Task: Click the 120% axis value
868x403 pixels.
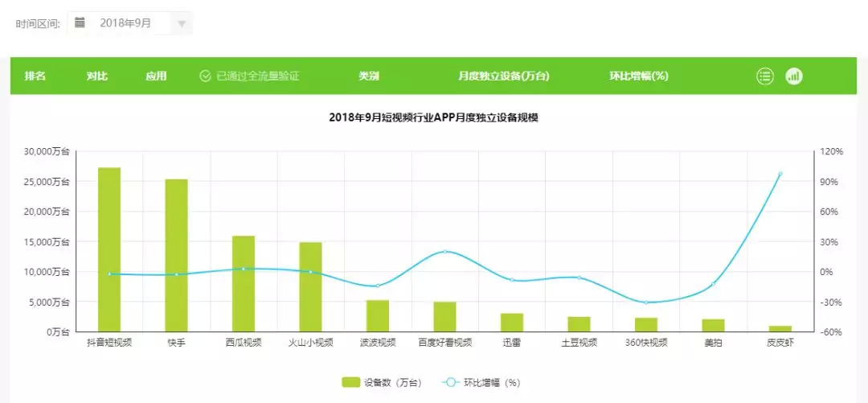Action: (x=831, y=151)
